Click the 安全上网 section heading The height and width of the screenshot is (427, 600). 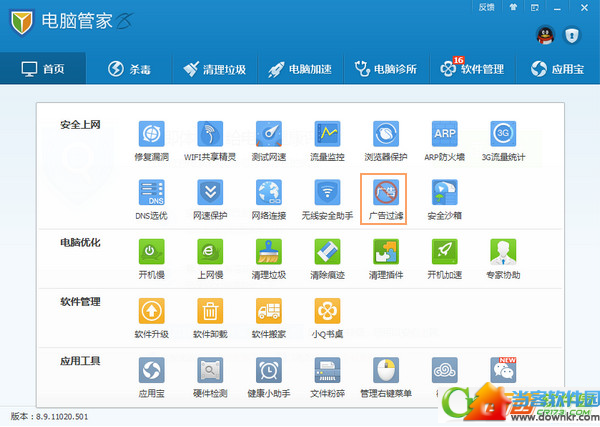coord(80,125)
